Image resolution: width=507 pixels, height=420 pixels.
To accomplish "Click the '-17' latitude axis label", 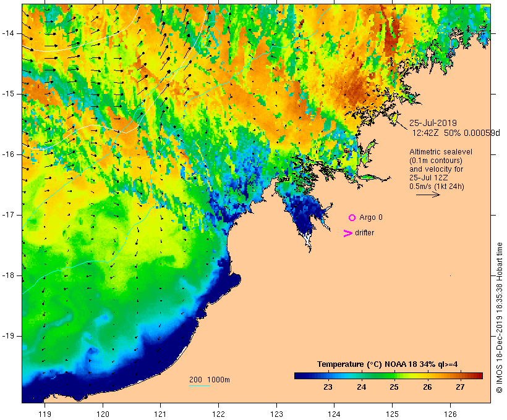I will [x=8, y=215].
